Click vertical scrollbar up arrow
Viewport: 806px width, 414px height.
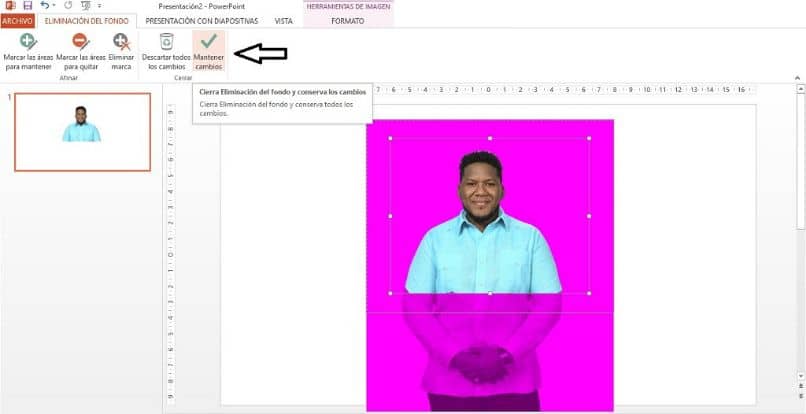800,89
